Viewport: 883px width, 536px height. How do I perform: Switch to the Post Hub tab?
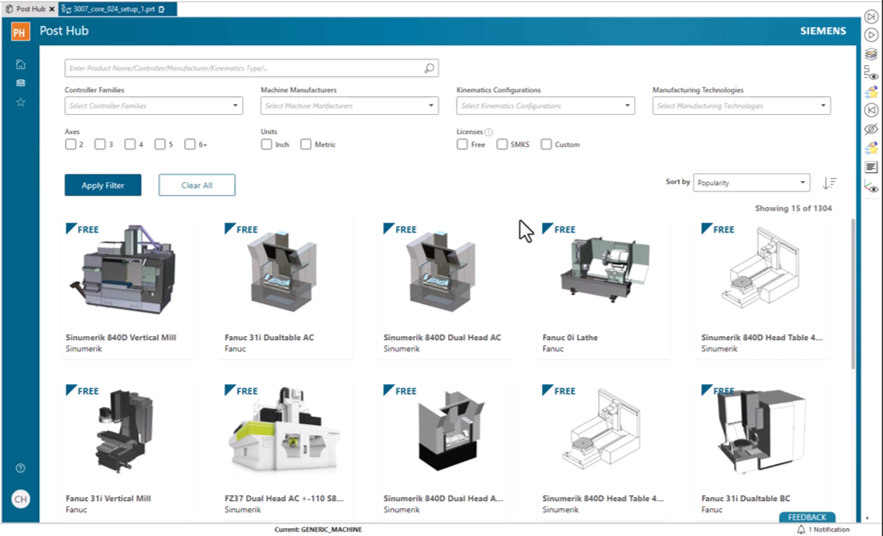tap(30, 9)
